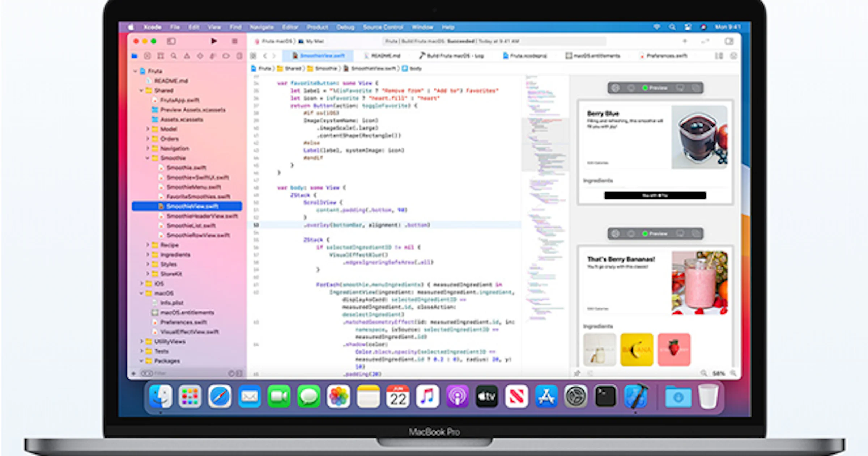Open the Project navigator folder icon
The height and width of the screenshot is (456, 868).
(x=135, y=56)
